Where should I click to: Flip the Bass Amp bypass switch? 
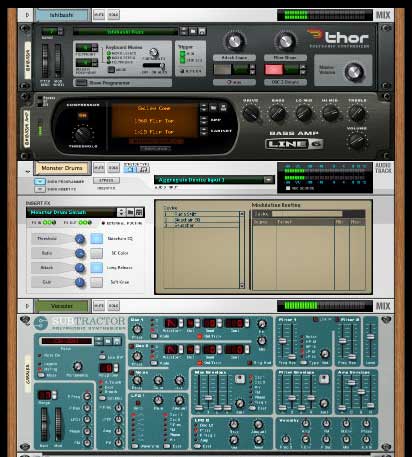click(x=40, y=101)
